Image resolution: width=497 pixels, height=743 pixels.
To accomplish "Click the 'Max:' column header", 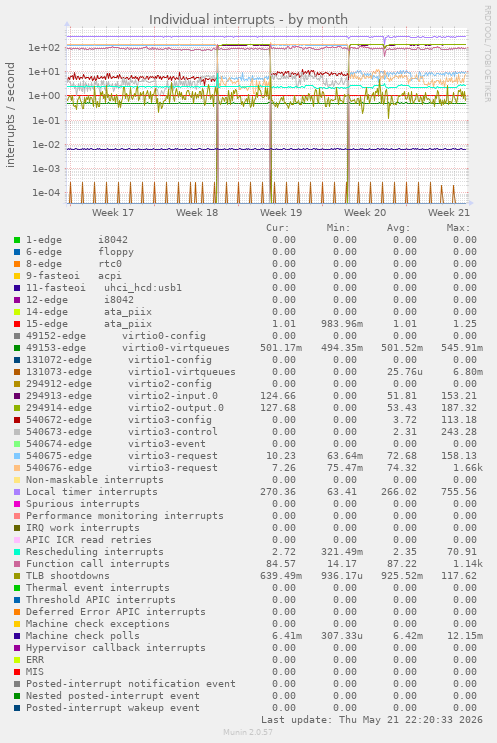I will 458,228.
